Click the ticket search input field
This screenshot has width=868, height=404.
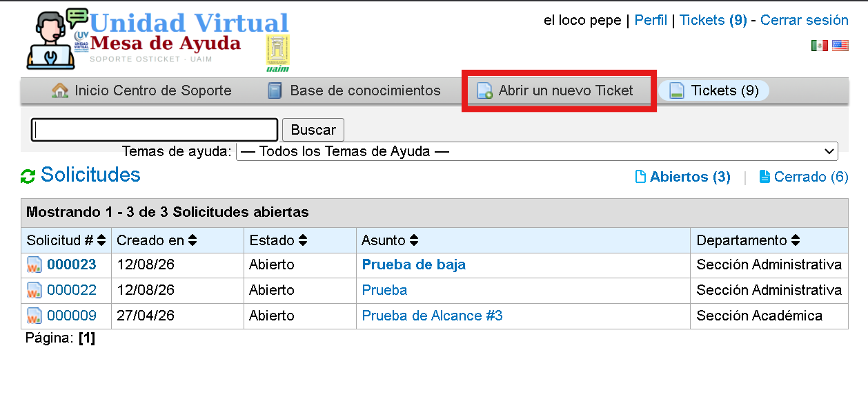pos(155,130)
